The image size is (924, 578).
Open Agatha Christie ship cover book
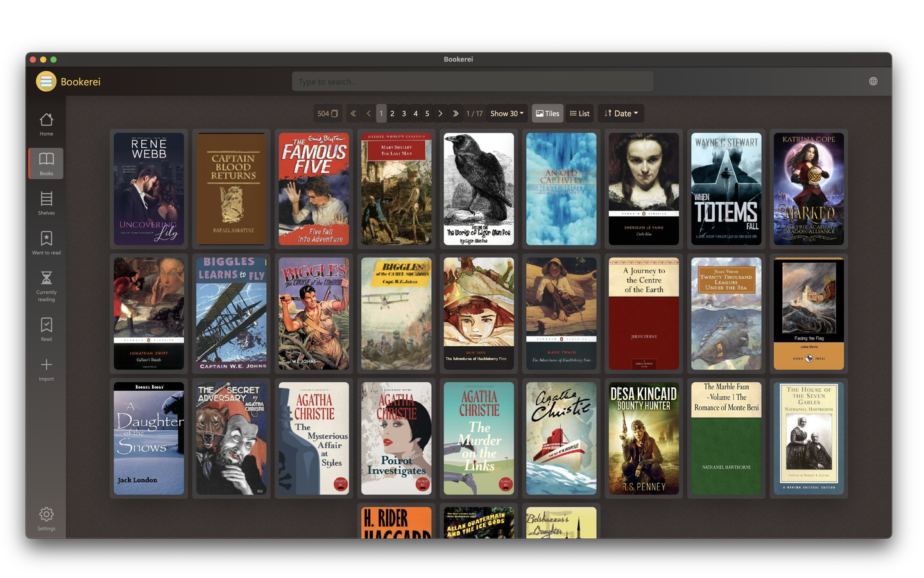coord(561,438)
